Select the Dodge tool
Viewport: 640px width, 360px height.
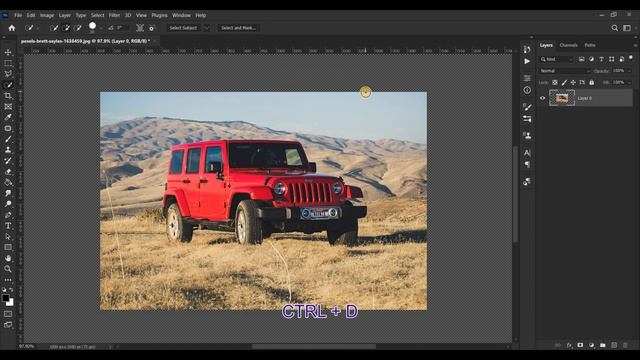tap(8, 204)
